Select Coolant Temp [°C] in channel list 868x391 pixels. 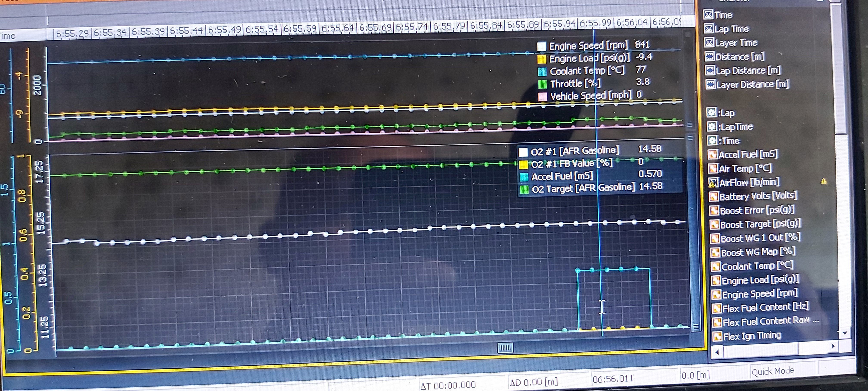tap(757, 266)
